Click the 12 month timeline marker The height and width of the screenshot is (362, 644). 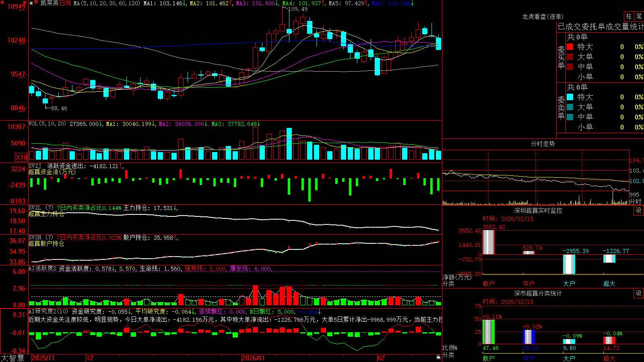[x=90, y=358]
